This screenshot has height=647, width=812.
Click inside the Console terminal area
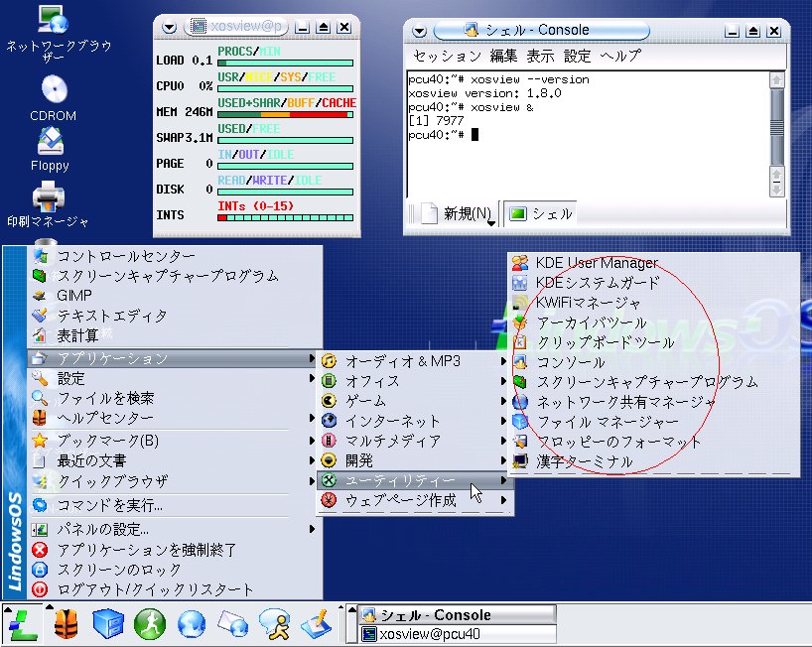click(x=589, y=135)
